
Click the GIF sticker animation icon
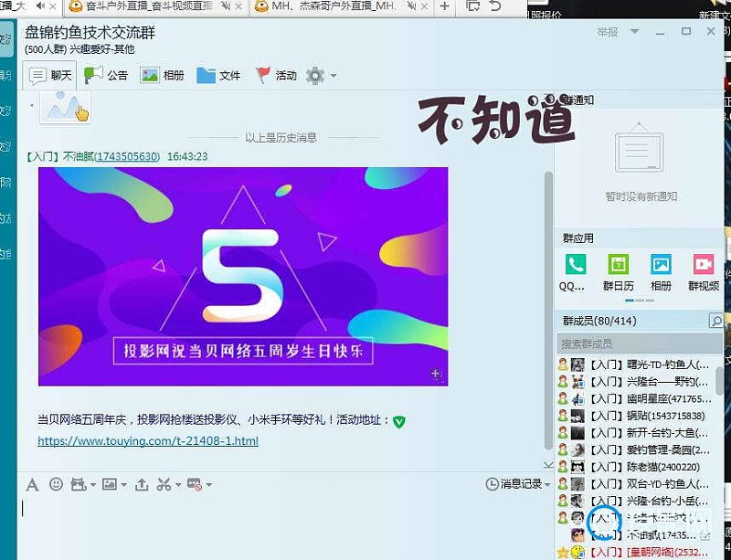pyautogui.click(x=79, y=485)
